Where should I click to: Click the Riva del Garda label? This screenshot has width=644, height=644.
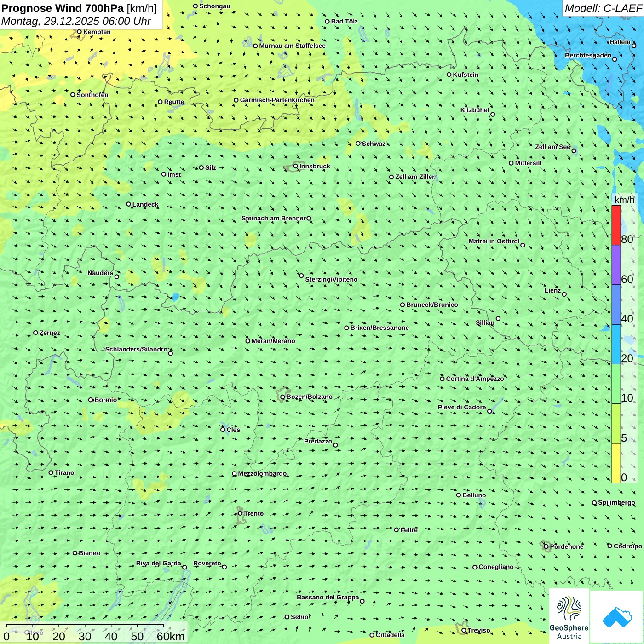(159, 563)
